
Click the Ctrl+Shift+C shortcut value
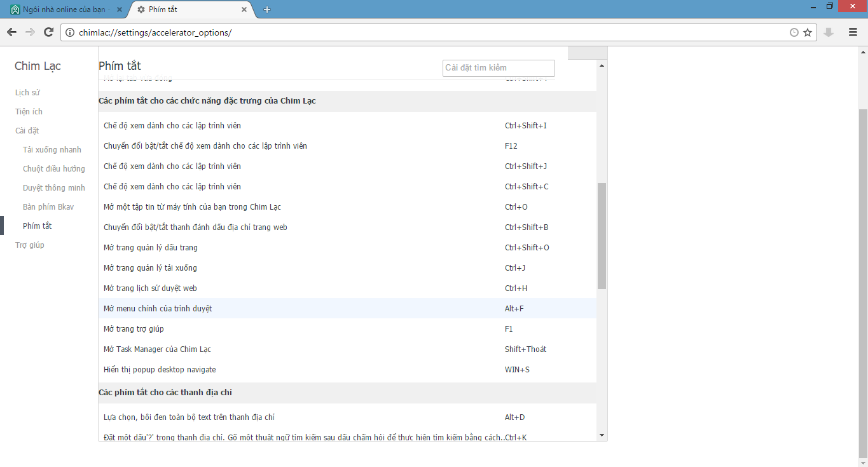pyautogui.click(x=527, y=187)
